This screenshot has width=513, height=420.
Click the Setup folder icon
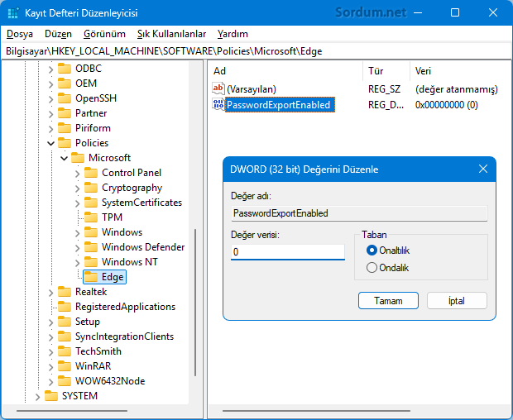pos(65,322)
